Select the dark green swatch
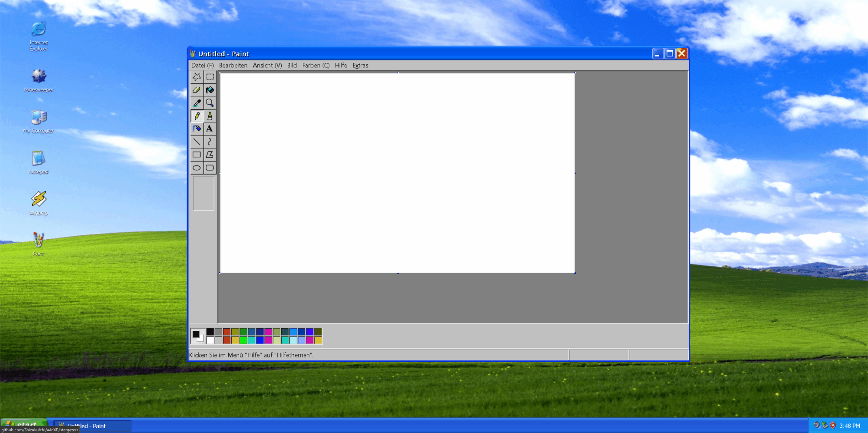Image resolution: width=868 pixels, height=433 pixels. pos(243,332)
